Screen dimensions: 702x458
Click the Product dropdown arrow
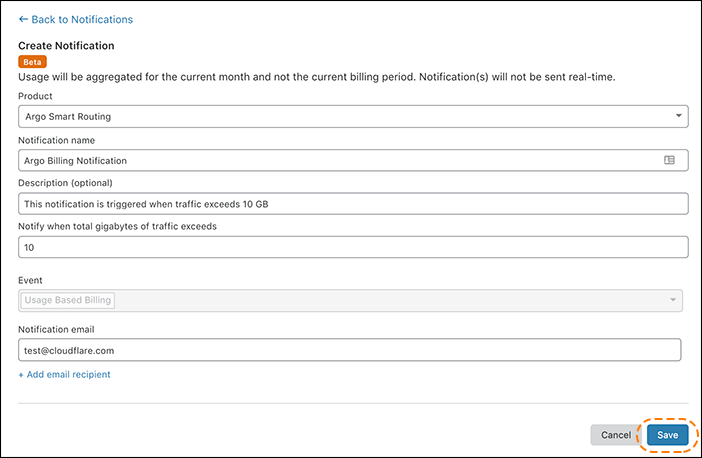679,117
